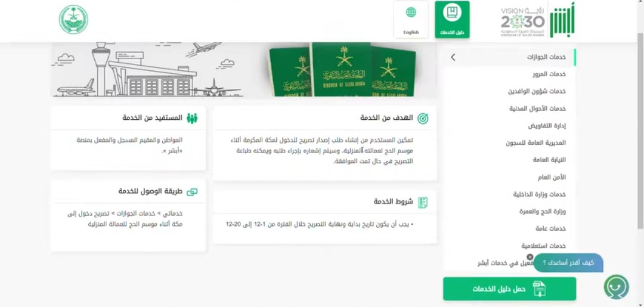
Task: Click the checklist icon beside شروط الخدمة
Action: (x=423, y=202)
